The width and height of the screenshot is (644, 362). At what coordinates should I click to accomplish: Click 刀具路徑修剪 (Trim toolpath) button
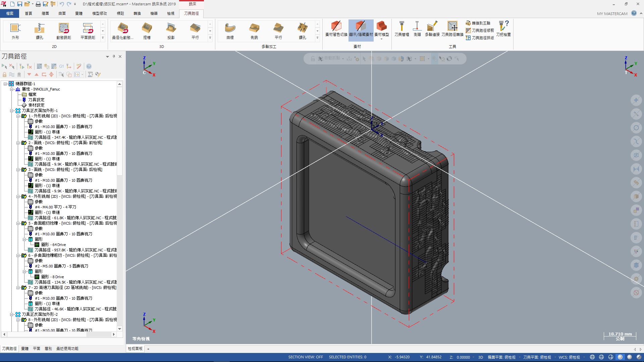coord(480,31)
